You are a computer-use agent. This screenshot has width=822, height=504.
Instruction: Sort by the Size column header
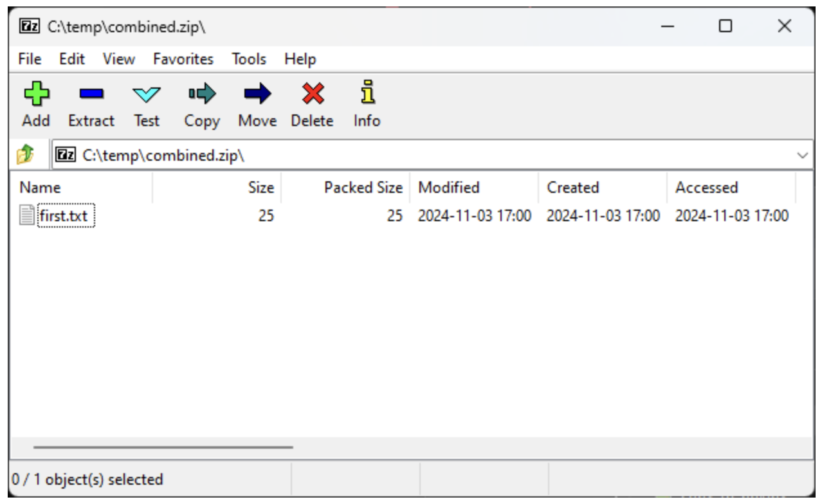(217, 188)
